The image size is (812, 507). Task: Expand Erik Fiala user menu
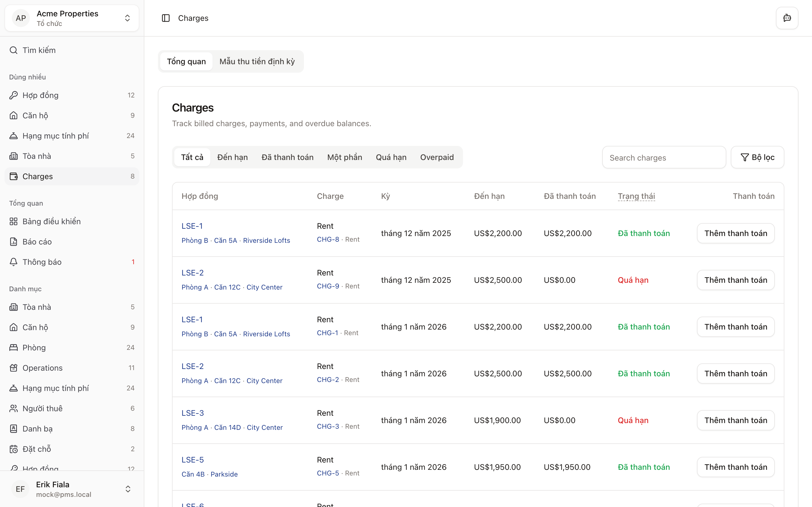tap(128, 489)
